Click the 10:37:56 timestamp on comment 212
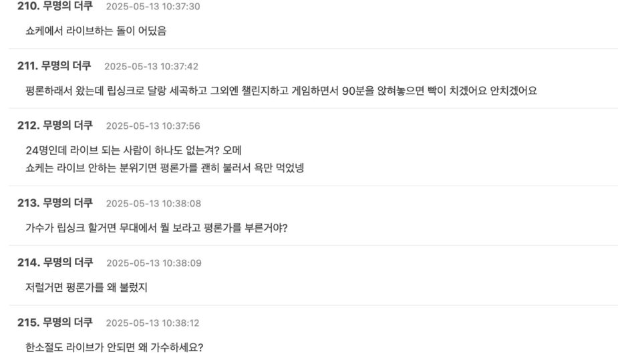Viewport: 618px width, 364px height. (x=152, y=126)
